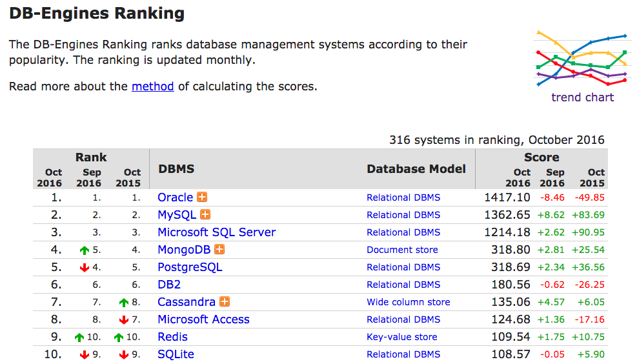Open the DB2 link
Screen dimensions: 637x364
169,285
